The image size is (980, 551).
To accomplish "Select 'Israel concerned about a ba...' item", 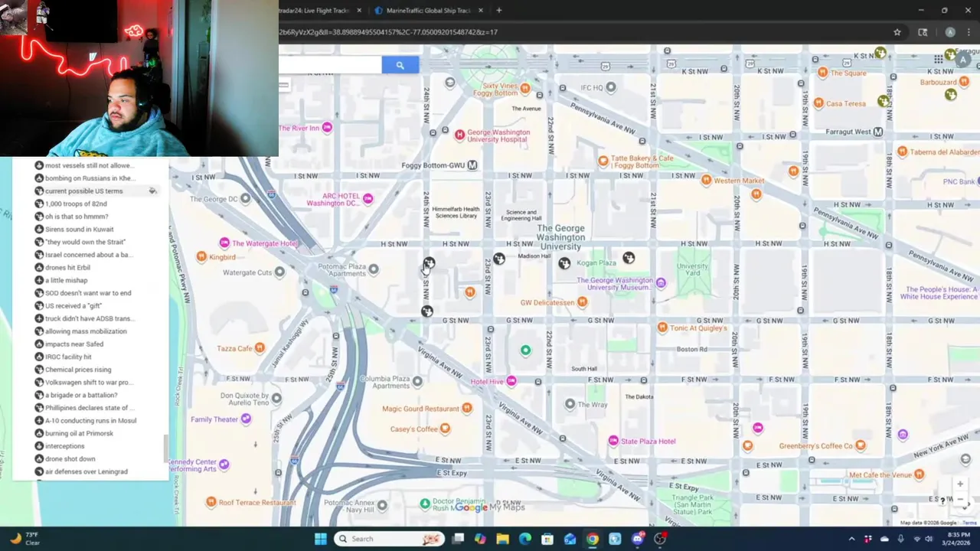I will click(x=87, y=255).
